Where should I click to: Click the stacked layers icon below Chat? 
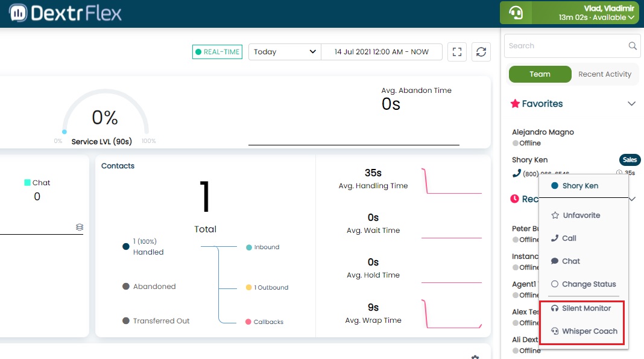coord(79,227)
